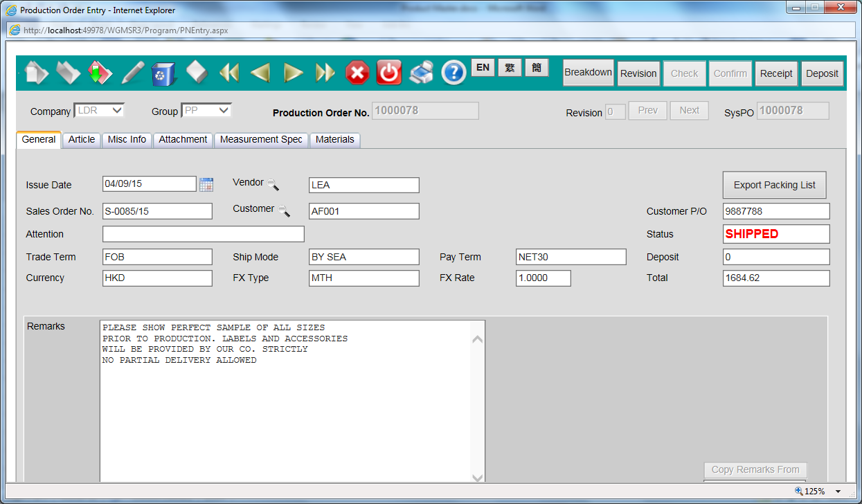The image size is (862, 504).
Task: Click the Check button
Action: (x=685, y=73)
